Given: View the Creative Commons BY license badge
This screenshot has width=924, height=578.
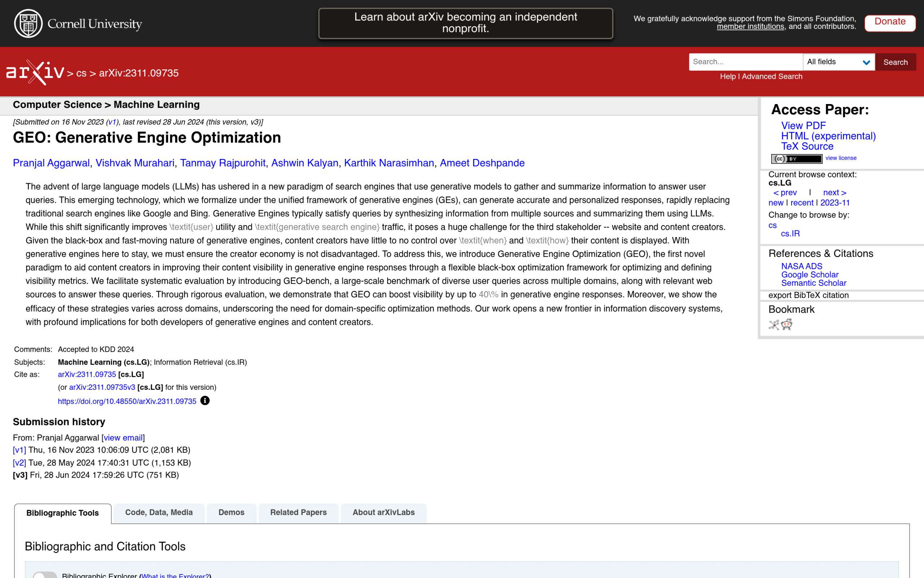Looking at the screenshot, I should [x=797, y=159].
